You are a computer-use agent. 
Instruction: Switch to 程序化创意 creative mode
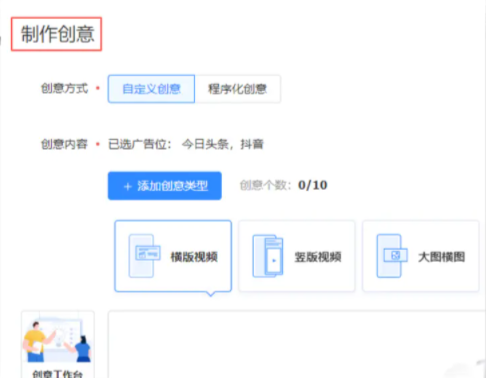coord(238,89)
